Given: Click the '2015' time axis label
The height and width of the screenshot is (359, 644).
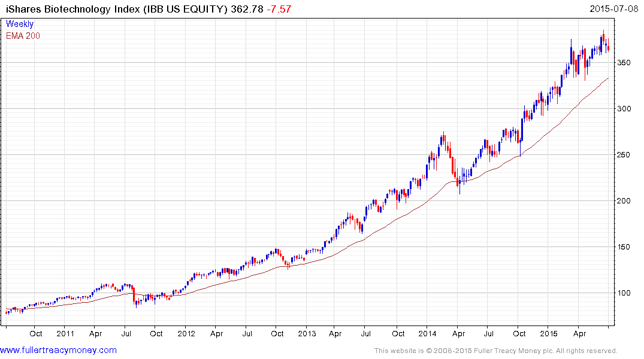Looking at the screenshot, I should [x=548, y=333].
